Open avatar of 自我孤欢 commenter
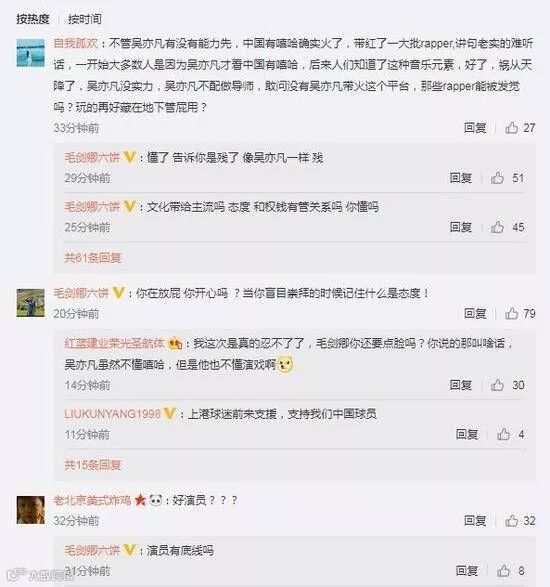550x587 pixels. (31, 53)
